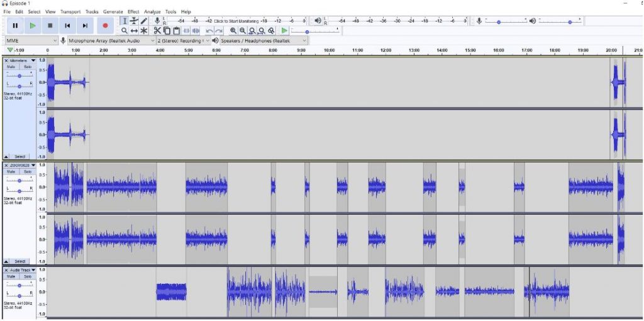Solo the top Monsters track

click(x=27, y=67)
